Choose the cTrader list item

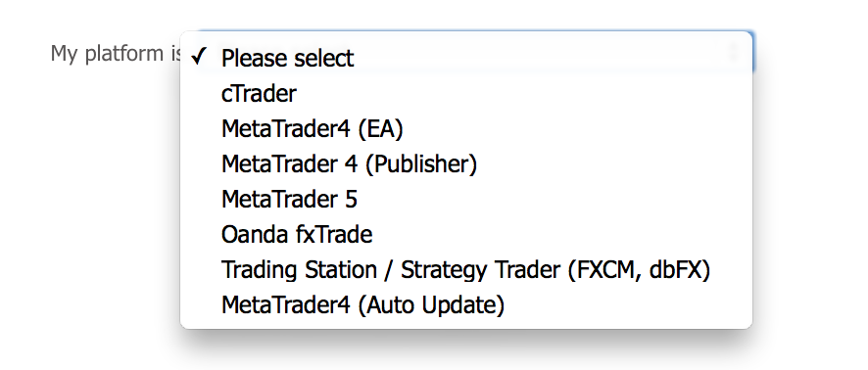click(x=466, y=93)
